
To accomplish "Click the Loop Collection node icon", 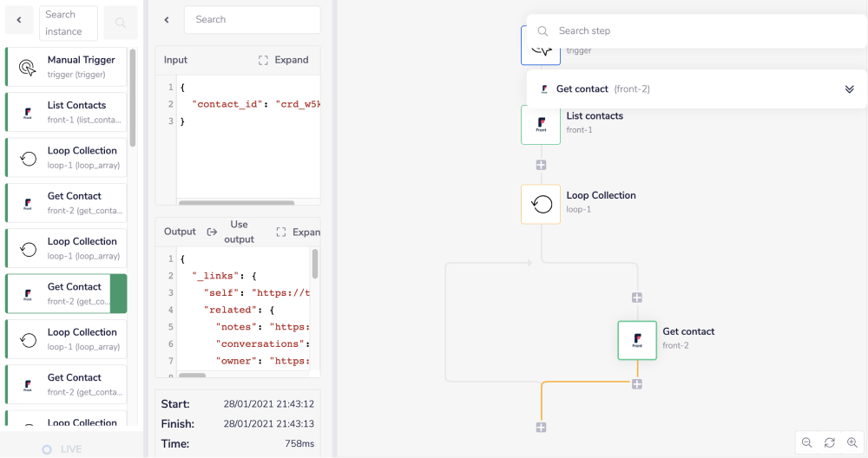I will tap(541, 205).
